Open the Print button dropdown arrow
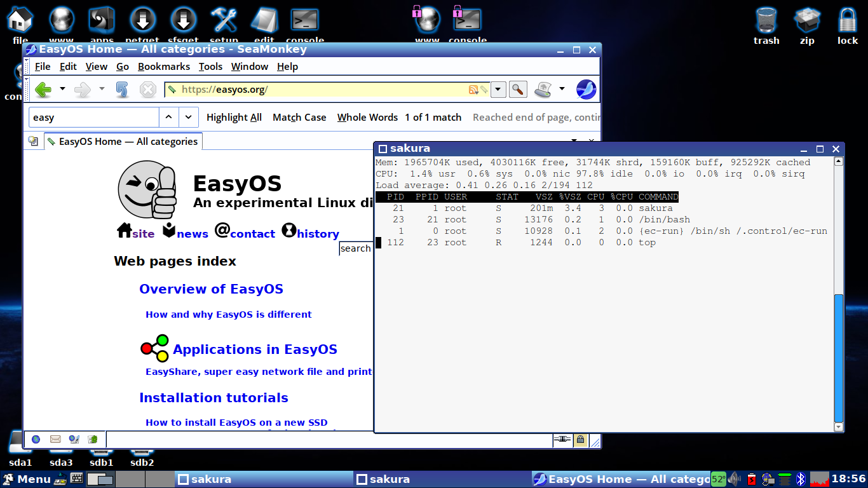Screen dimensions: 868x488 [x=562, y=89]
